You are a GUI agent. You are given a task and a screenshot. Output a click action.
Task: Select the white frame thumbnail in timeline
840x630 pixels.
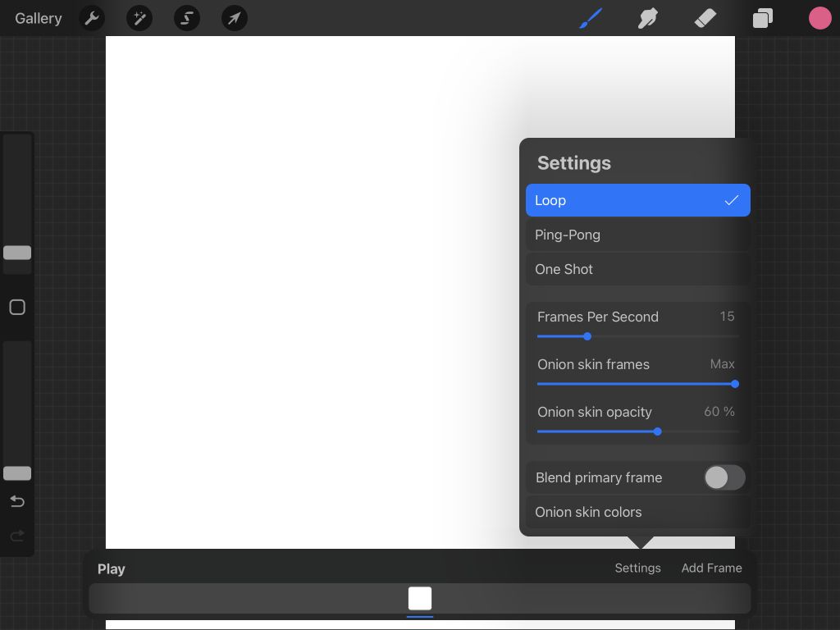[420, 598]
